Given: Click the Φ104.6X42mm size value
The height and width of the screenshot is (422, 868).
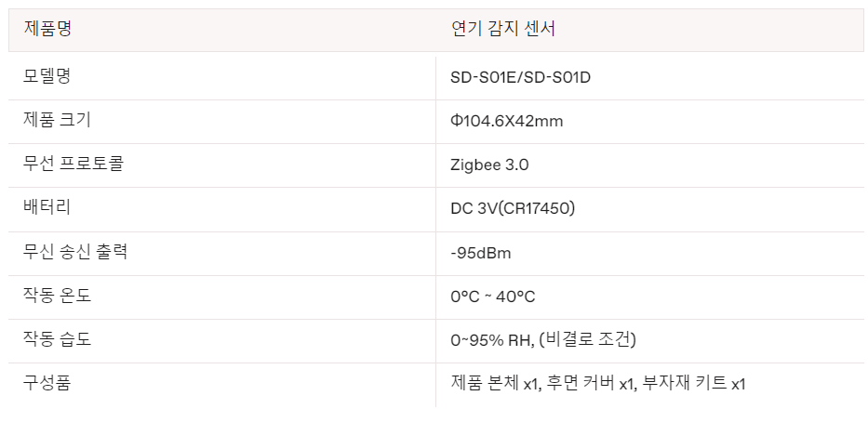Looking at the screenshot, I should (506, 121).
